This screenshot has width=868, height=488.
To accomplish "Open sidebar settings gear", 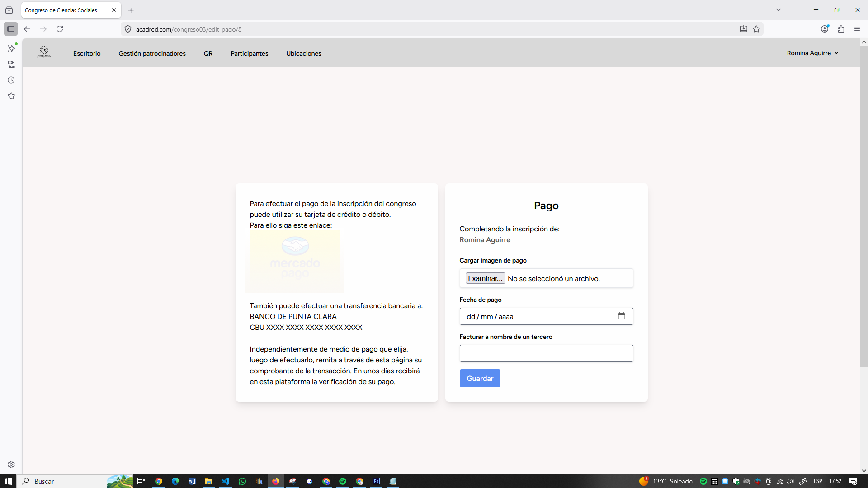I will click(11, 465).
